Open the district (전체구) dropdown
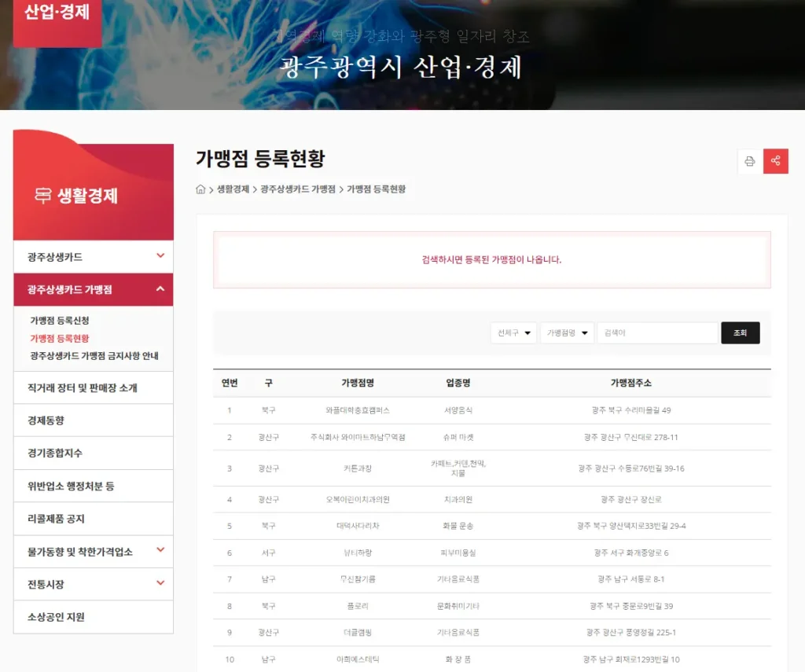 pyautogui.click(x=514, y=333)
